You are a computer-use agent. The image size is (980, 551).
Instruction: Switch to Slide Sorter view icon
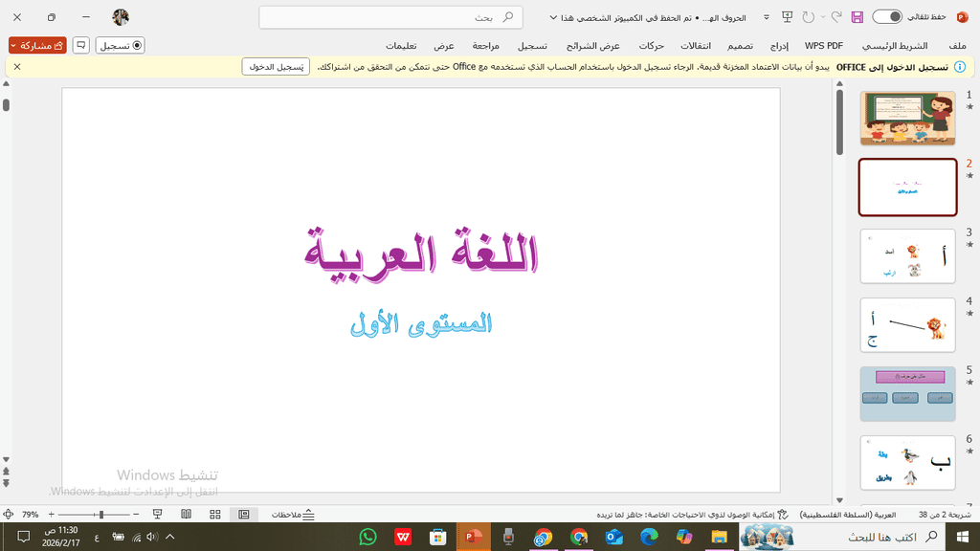coord(215,514)
